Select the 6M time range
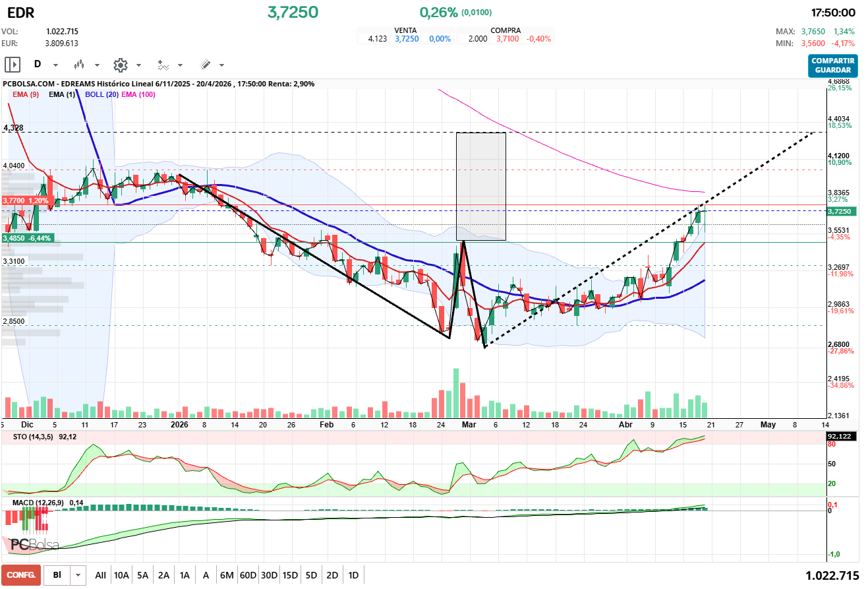The image size is (868, 589). point(227,575)
